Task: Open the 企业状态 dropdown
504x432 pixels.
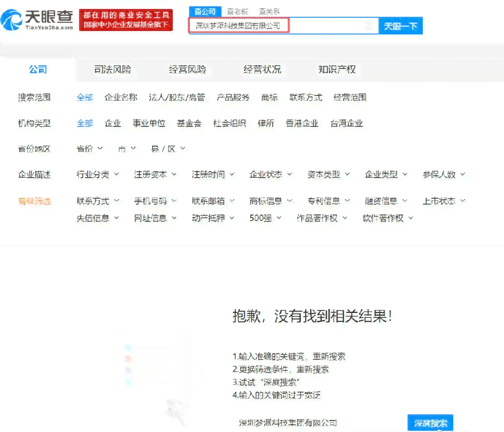Action: 271,175
